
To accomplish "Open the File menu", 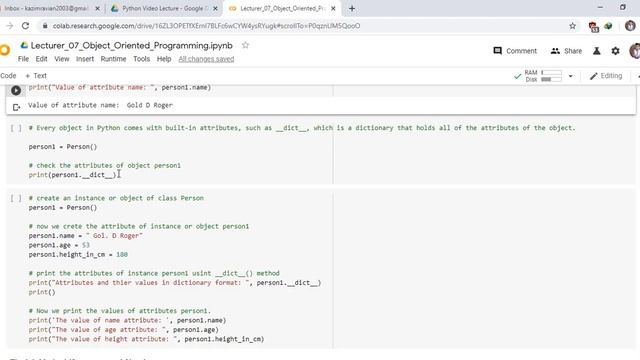I will click(23, 59).
